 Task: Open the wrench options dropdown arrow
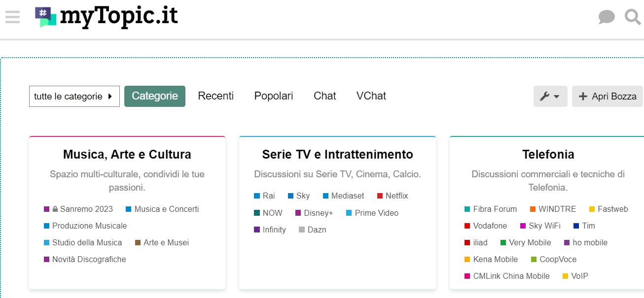(x=557, y=97)
